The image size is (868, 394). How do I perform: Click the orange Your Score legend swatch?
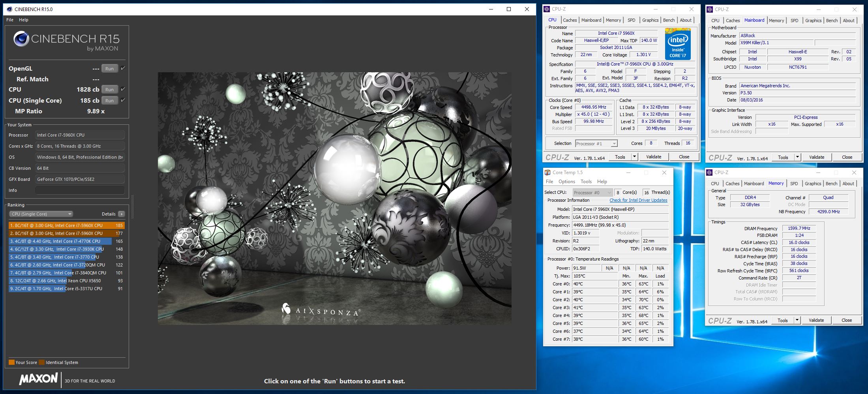[11, 362]
